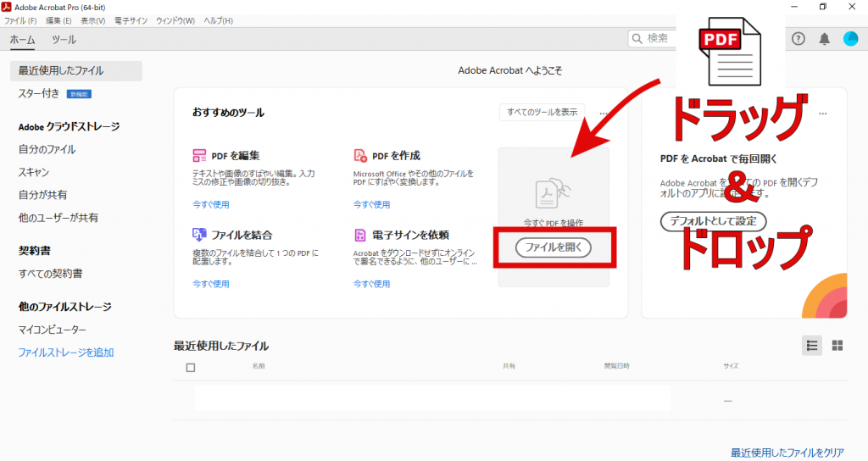Click 今すぐ使用 under PDF を編集

point(211,204)
